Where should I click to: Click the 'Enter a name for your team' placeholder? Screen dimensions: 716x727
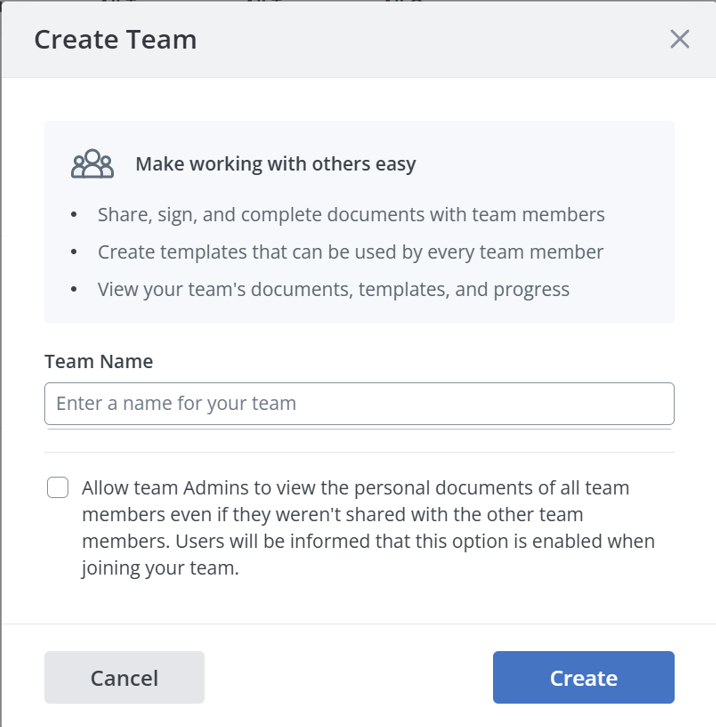pyautogui.click(x=176, y=404)
